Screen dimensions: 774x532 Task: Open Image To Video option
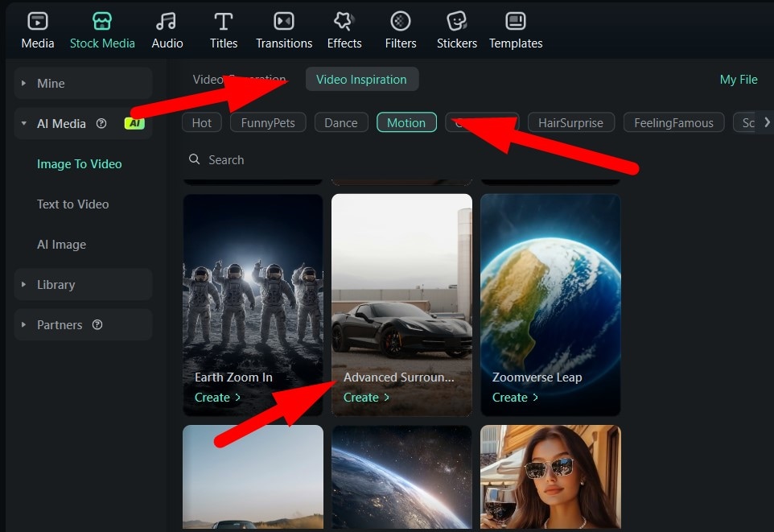pyautogui.click(x=79, y=164)
